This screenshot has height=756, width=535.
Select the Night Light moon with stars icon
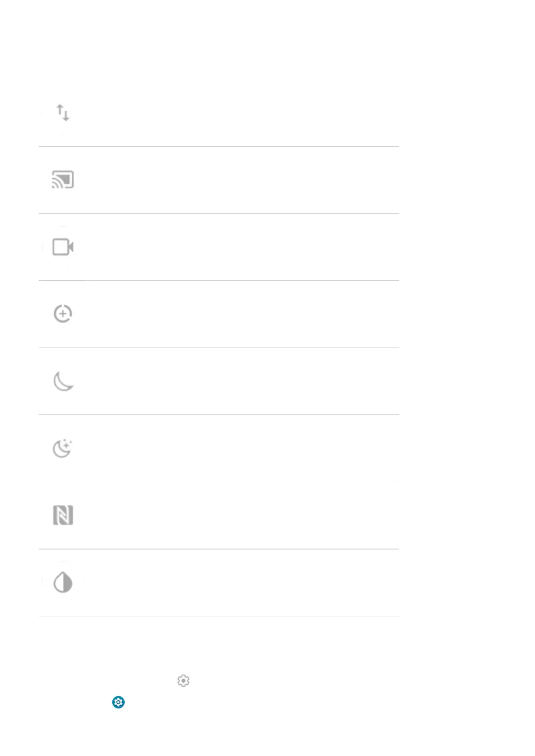pyautogui.click(x=62, y=448)
